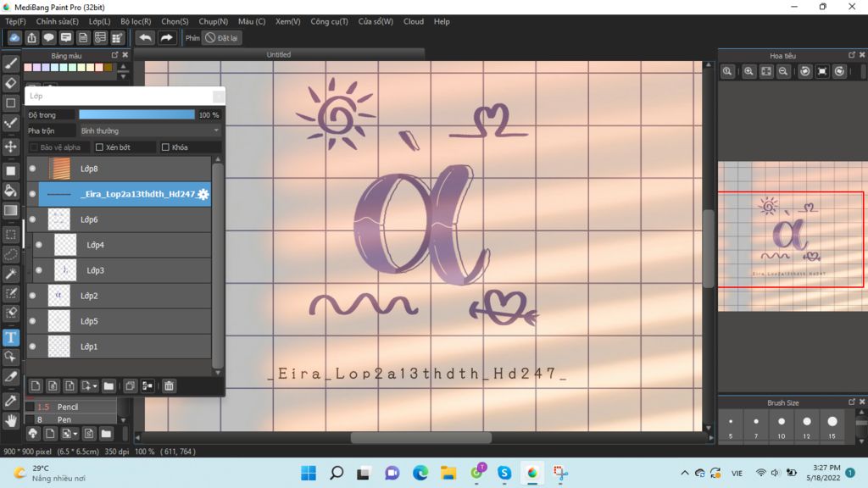Viewport: 868px width, 488px height.
Task: Open the Windows Start button
Action: click(x=309, y=473)
